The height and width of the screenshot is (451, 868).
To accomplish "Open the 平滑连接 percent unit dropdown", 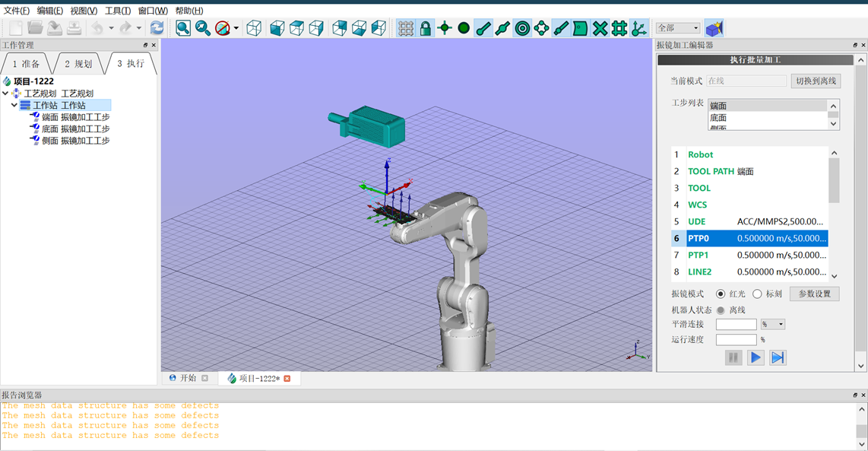I will pos(773,324).
